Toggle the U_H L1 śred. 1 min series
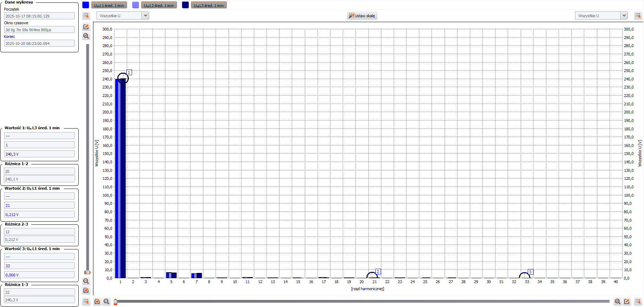644x307 pixels. (109, 5)
